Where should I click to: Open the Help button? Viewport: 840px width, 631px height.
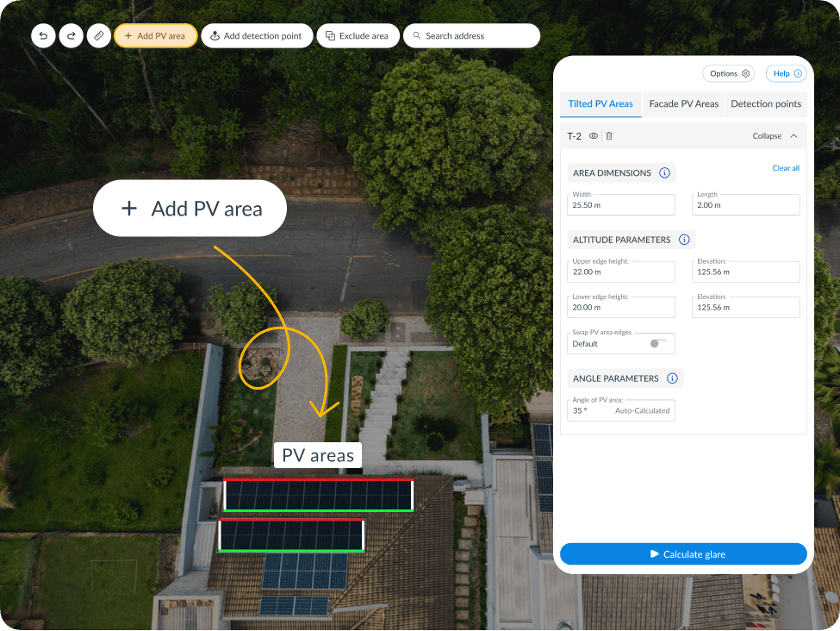[x=787, y=74]
